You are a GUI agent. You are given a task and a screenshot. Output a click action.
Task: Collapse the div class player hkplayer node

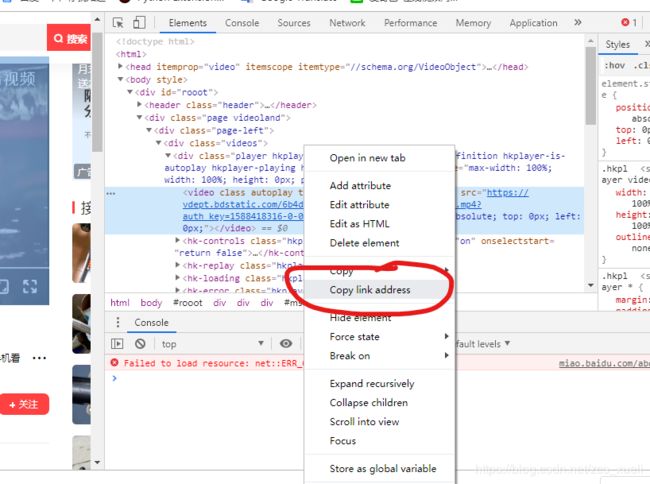coord(168,155)
